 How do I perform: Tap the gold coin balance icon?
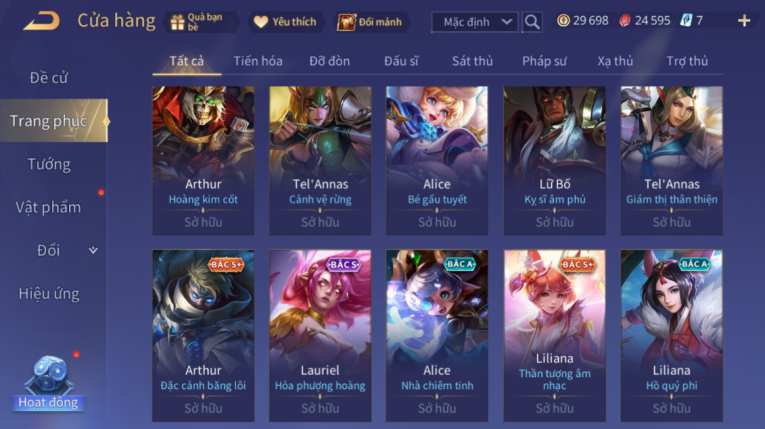pos(563,20)
